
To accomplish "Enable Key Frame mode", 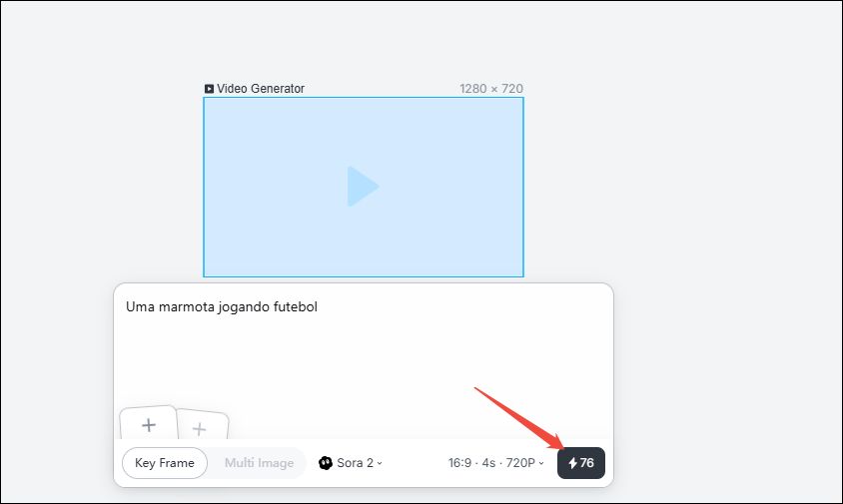I will 165,463.
